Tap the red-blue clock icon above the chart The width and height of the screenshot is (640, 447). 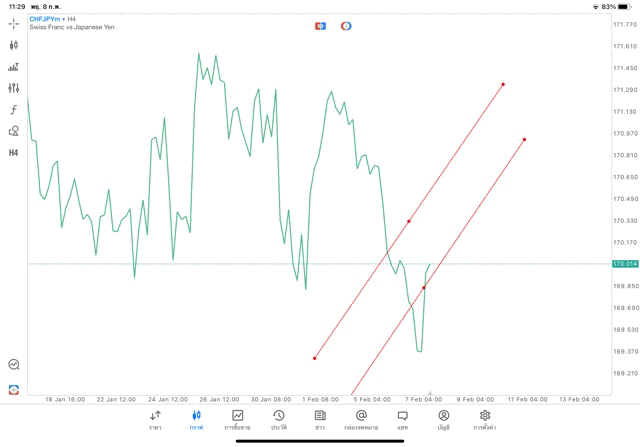pyautogui.click(x=346, y=26)
